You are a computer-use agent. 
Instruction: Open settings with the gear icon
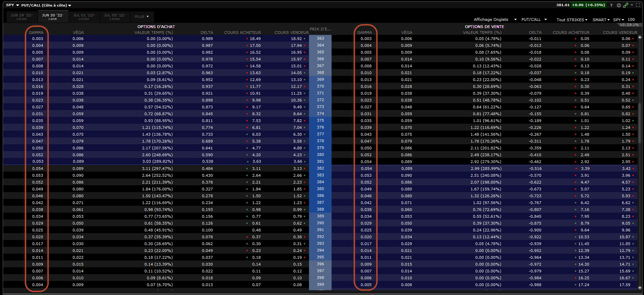coord(619,5)
